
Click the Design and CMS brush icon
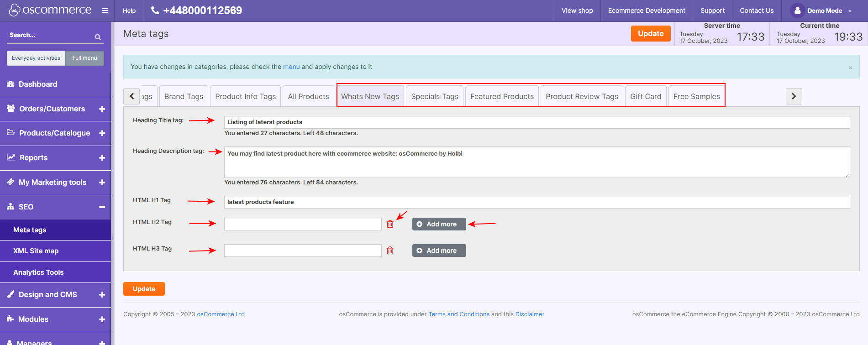tap(11, 294)
